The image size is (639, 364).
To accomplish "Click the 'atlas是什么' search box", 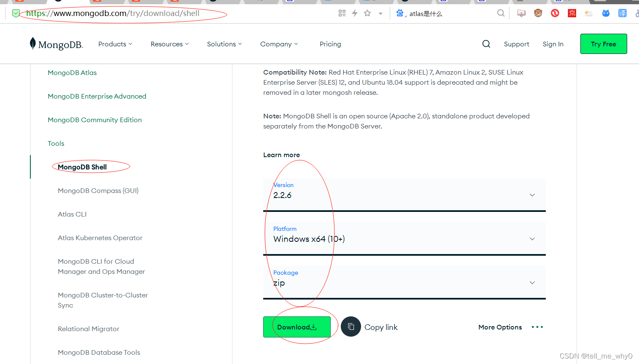I will click(449, 13).
